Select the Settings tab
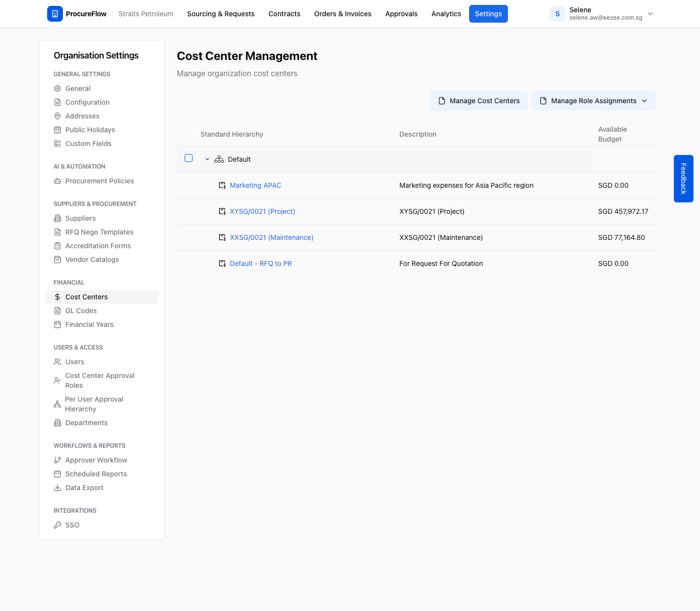Image resolution: width=700 pixels, height=611 pixels. coord(488,14)
